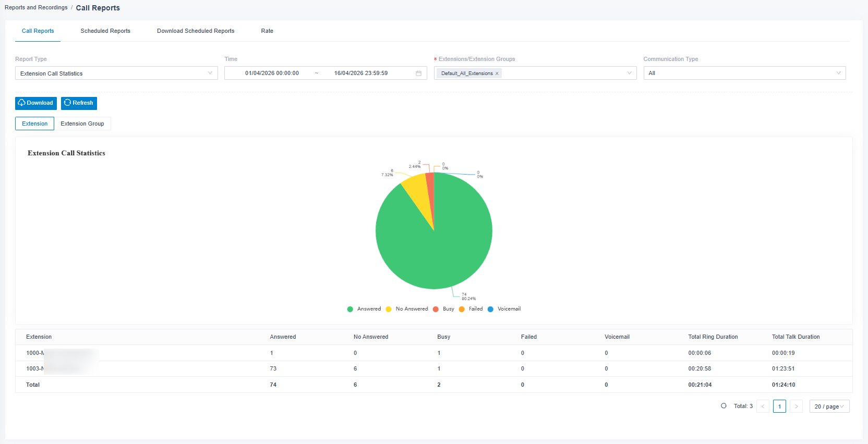The height and width of the screenshot is (444, 868).
Task: Select the Extension view radio button
Action: tap(34, 124)
